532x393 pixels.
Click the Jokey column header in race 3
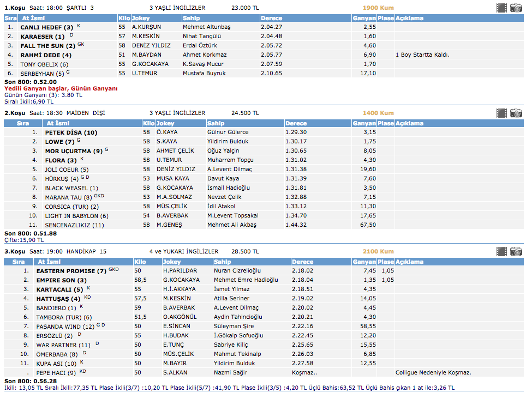(x=171, y=262)
